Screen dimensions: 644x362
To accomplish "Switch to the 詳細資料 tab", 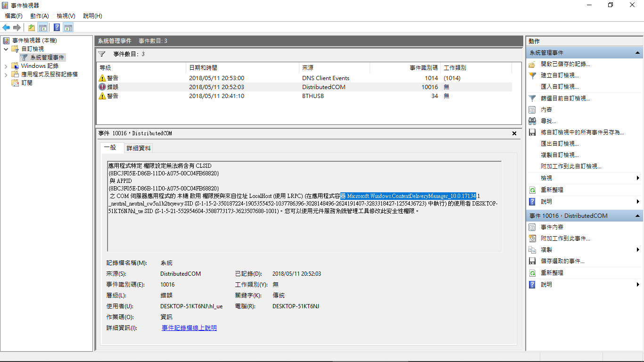I will tap(139, 148).
